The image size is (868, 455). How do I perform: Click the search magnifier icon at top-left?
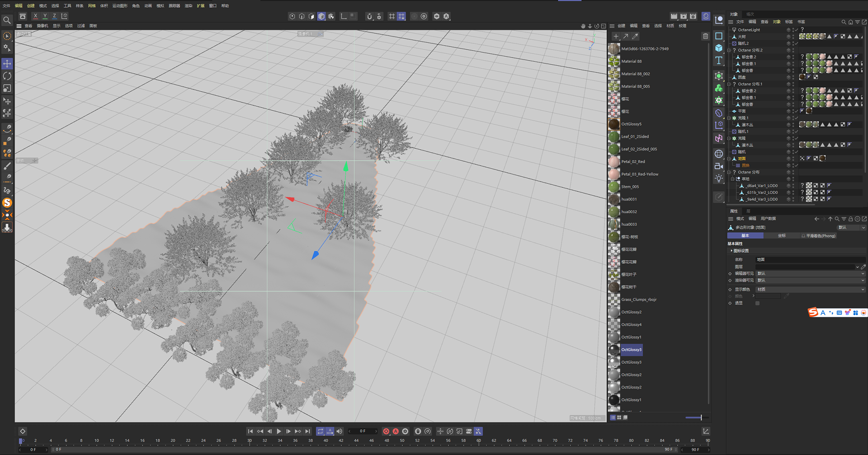click(7, 20)
